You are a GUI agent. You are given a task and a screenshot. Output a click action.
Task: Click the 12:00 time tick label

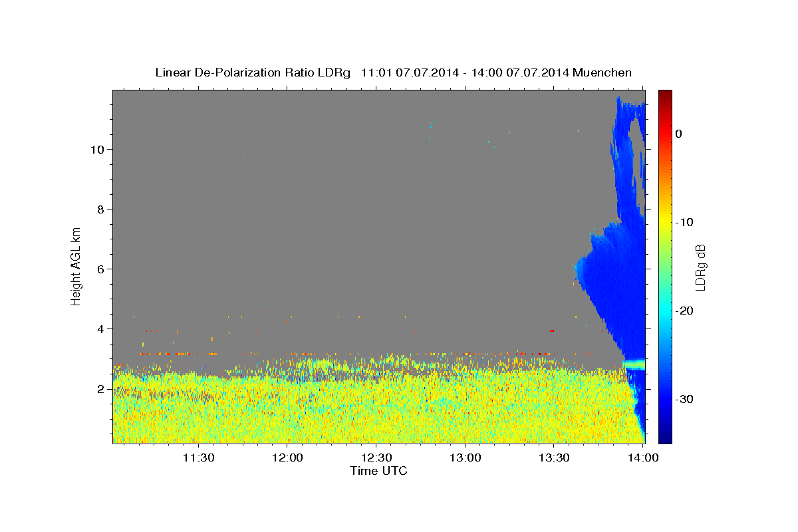tap(287, 458)
